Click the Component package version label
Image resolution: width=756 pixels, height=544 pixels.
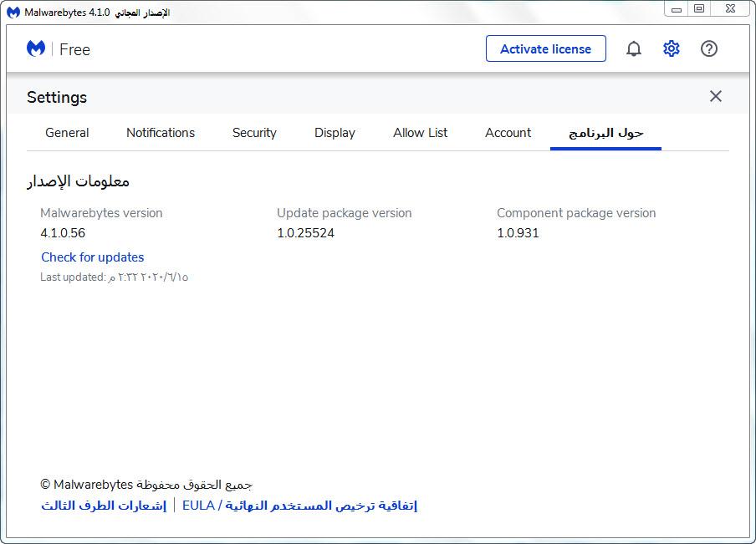coord(576,213)
